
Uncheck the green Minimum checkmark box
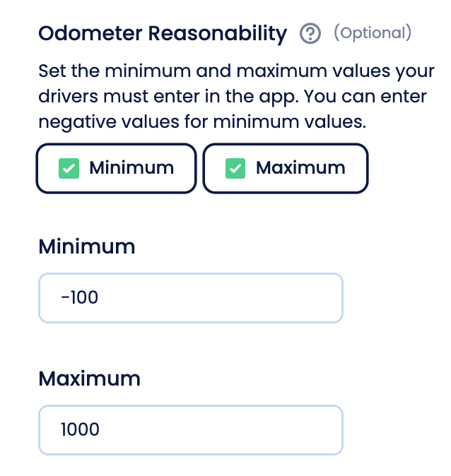[69, 168]
